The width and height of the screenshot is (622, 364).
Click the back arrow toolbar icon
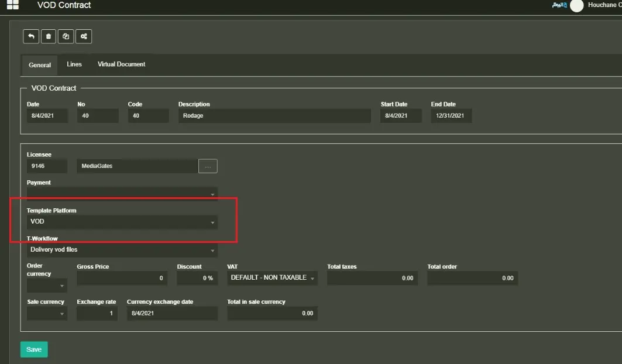pos(31,36)
